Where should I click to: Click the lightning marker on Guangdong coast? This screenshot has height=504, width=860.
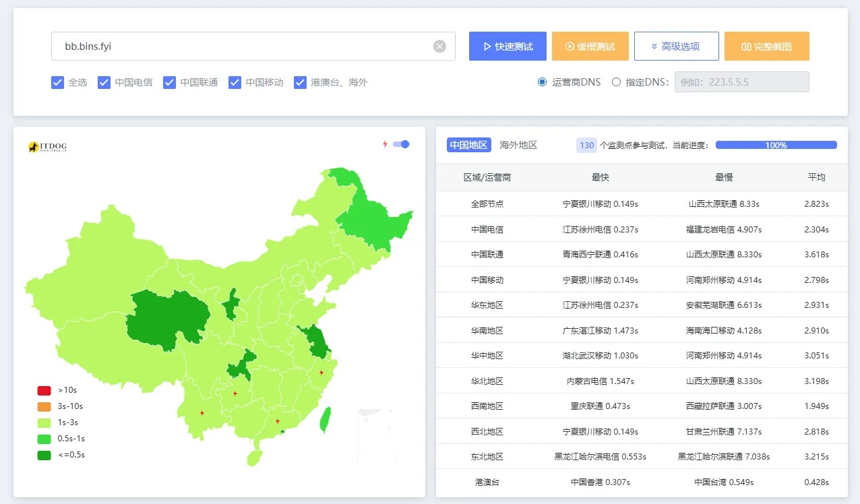pyautogui.click(x=278, y=422)
